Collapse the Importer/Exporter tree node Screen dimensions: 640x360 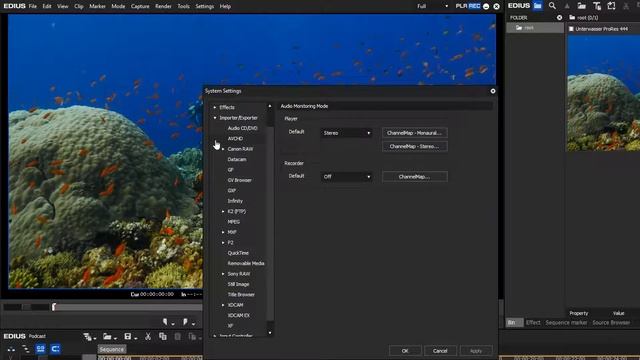215,118
